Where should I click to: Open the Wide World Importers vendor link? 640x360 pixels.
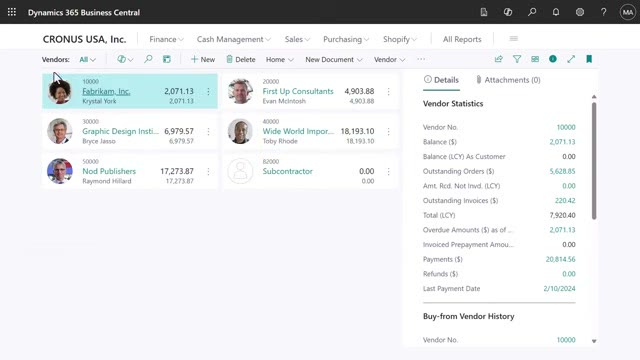click(298, 131)
